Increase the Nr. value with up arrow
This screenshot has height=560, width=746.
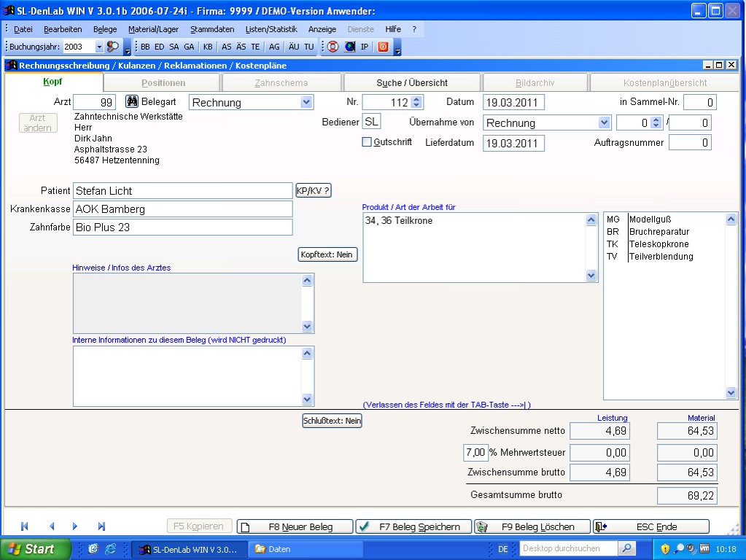(x=417, y=99)
